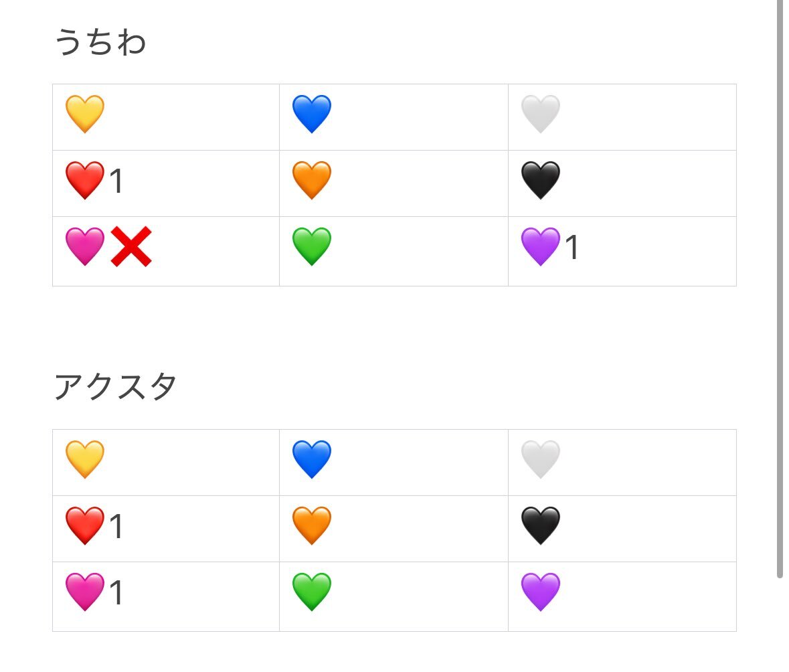Click the うちわ section heading

(x=100, y=44)
